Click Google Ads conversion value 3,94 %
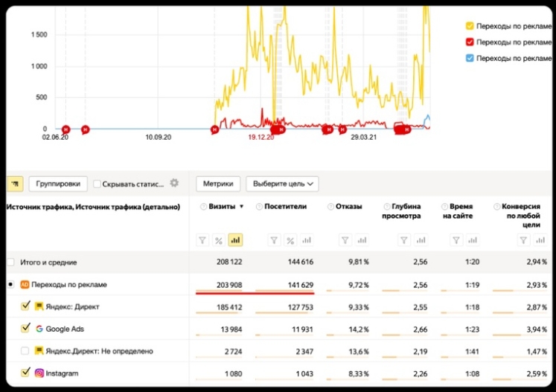This screenshot has width=556, height=392. pos(537,330)
